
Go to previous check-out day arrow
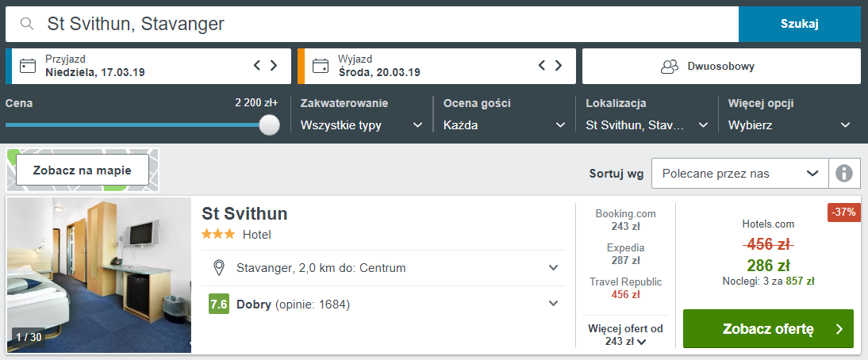coord(542,66)
